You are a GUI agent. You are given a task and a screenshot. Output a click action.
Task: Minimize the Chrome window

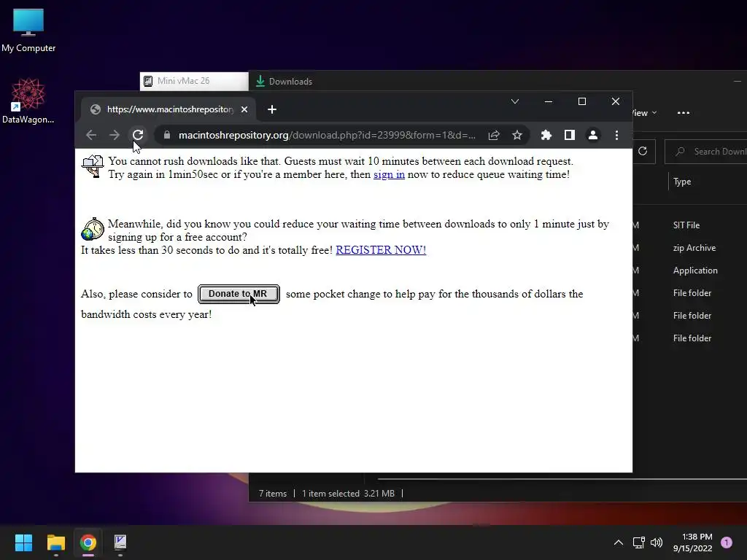pos(549,101)
